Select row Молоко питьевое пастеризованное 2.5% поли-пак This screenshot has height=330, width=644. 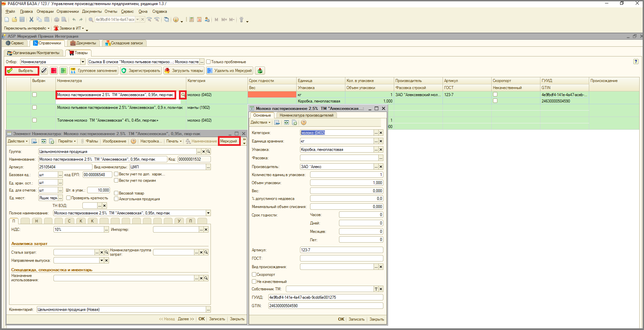click(x=120, y=108)
